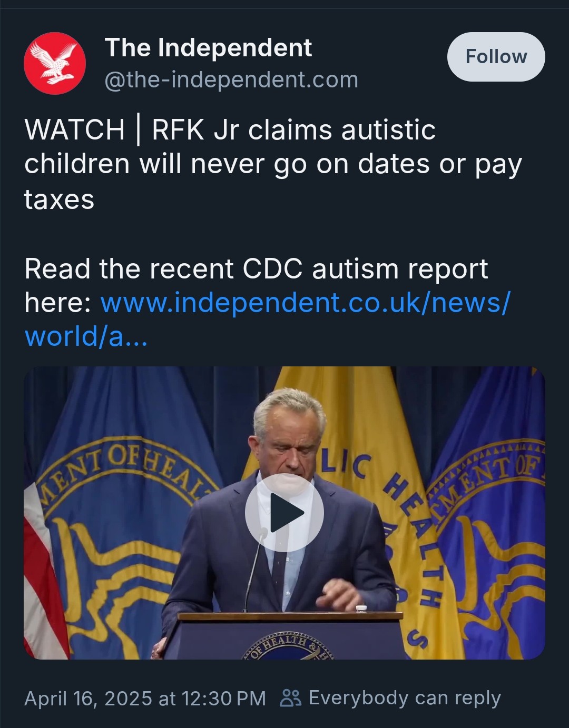Open the display name The Independent
Screen dimensions: 569x728
208,48
